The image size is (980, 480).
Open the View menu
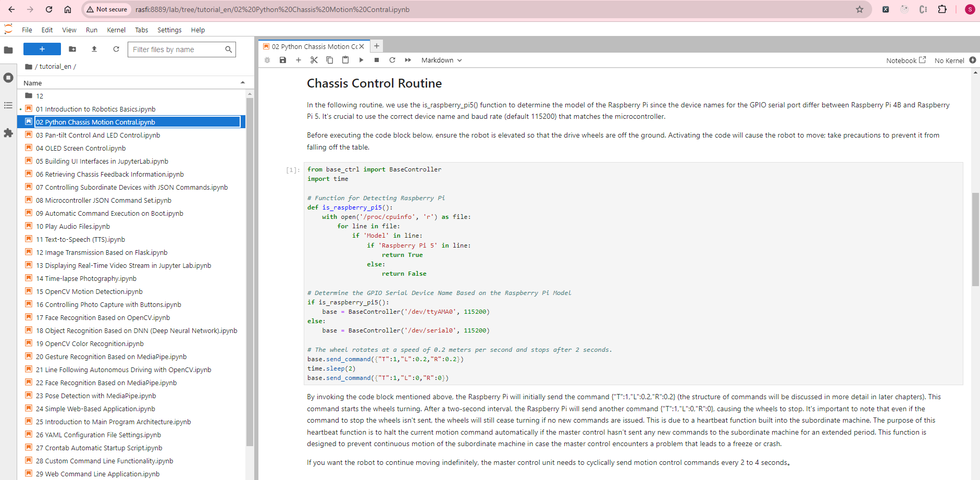coord(69,30)
